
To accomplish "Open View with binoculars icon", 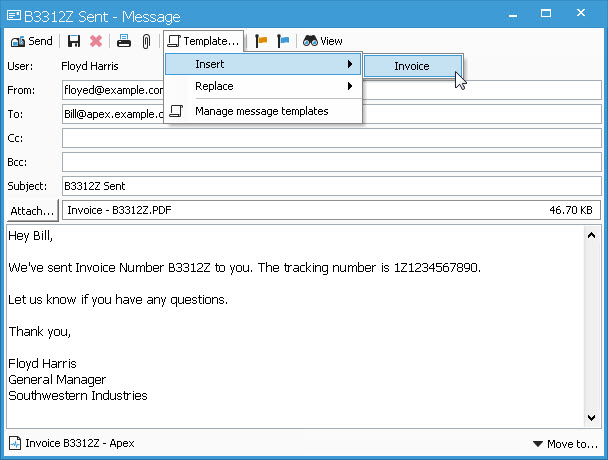I will pos(323,41).
